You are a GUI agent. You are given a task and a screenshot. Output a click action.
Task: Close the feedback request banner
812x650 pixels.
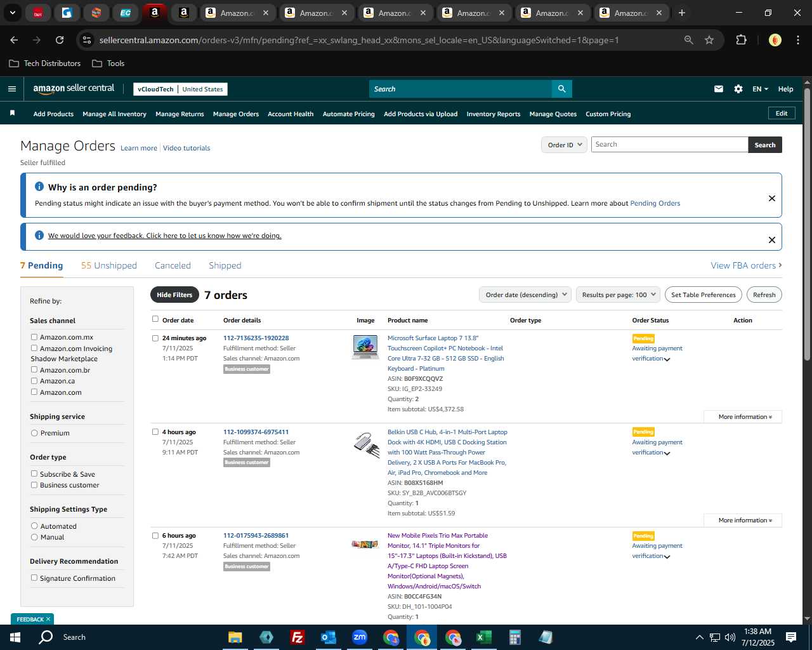click(772, 240)
